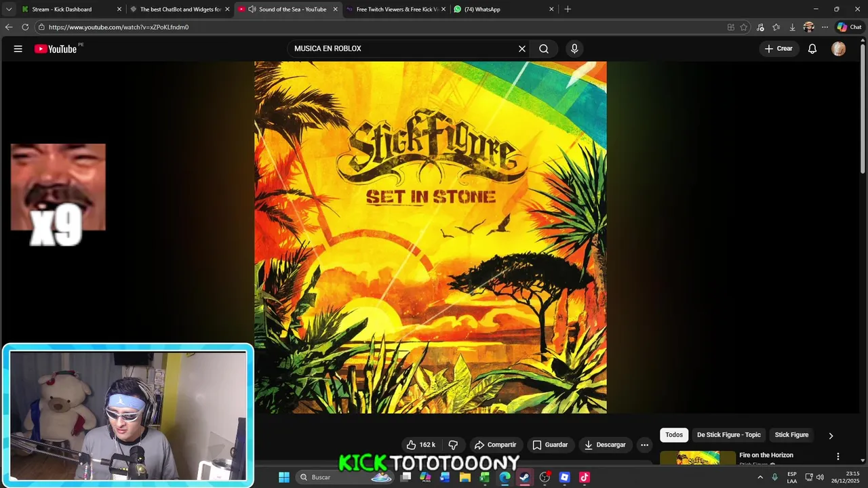Open Fire on the Horizon video title
The height and width of the screenshot is (488, 868).
(x=766, y=455)
